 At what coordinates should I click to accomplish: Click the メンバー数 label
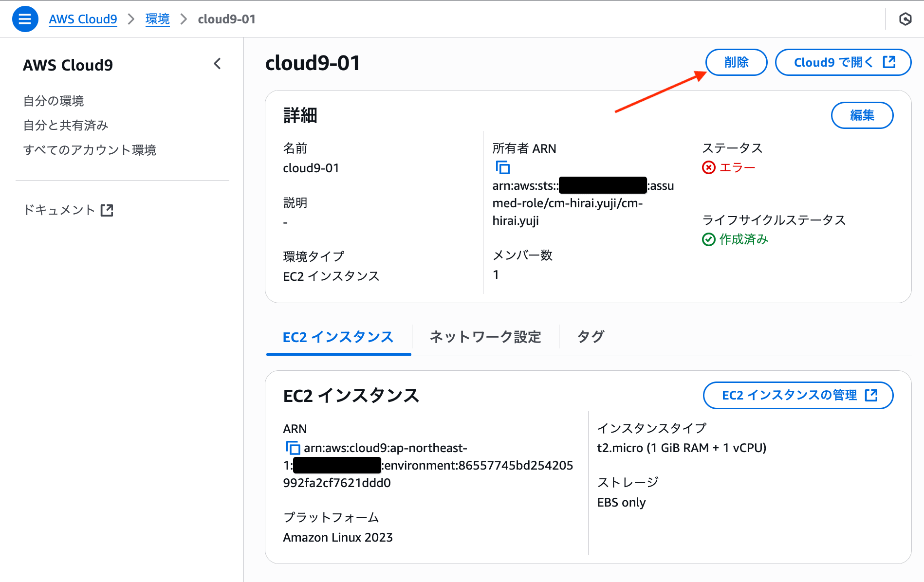point(522,255)
